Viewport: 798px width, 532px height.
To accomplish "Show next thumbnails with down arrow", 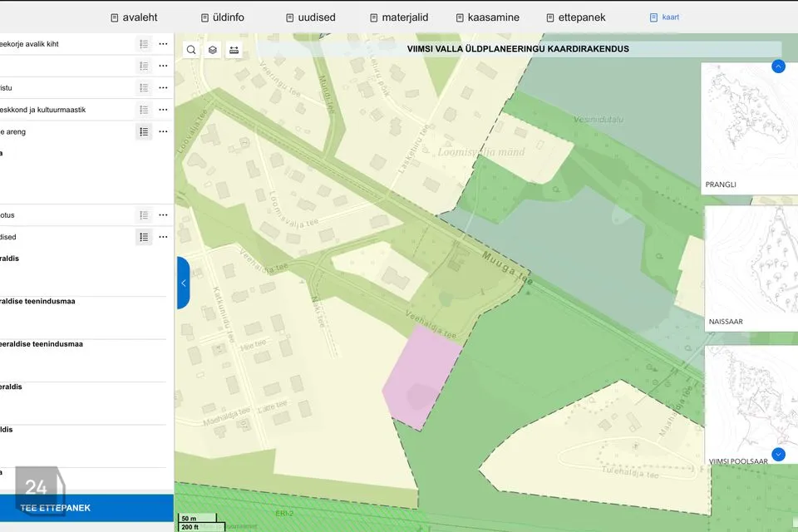I will pos(778,454).
